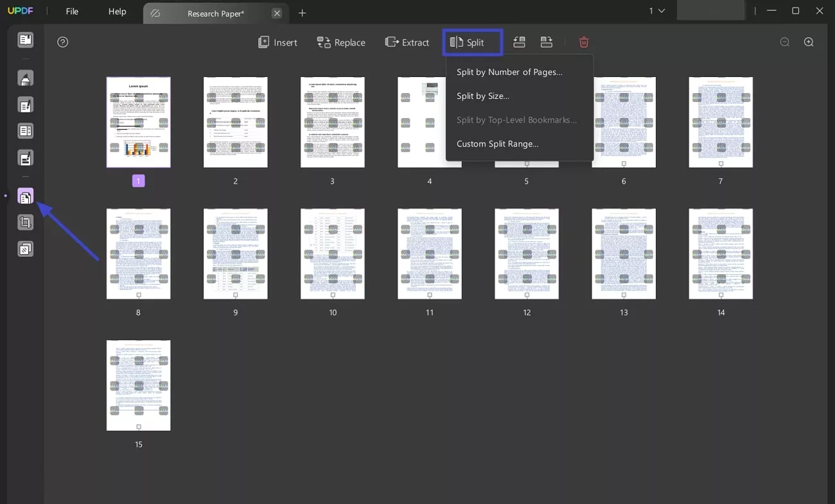The image size is (835, 504).
Task: Zoom in thumbnails with plus magnifier
Action: [809, 42]
